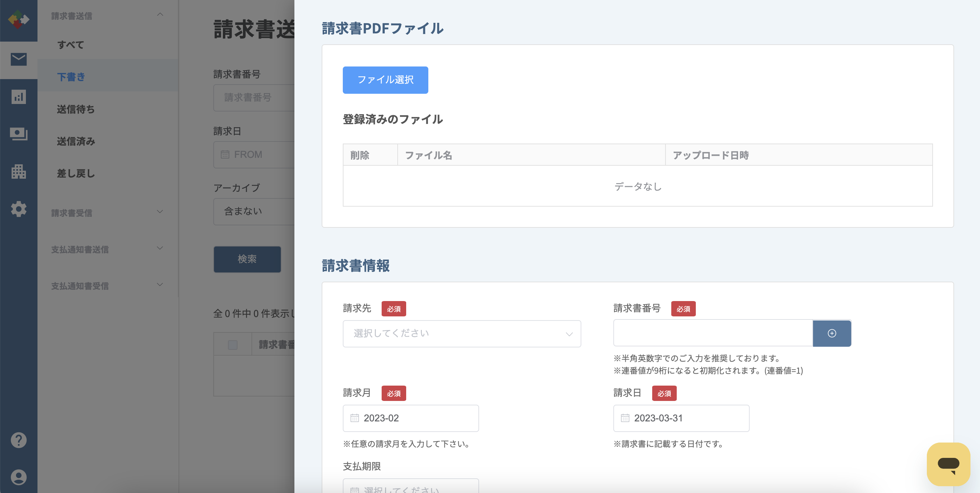
Task: Open the payment money sidebar icon
Action: pyautogui.click(x=19, y=134)
